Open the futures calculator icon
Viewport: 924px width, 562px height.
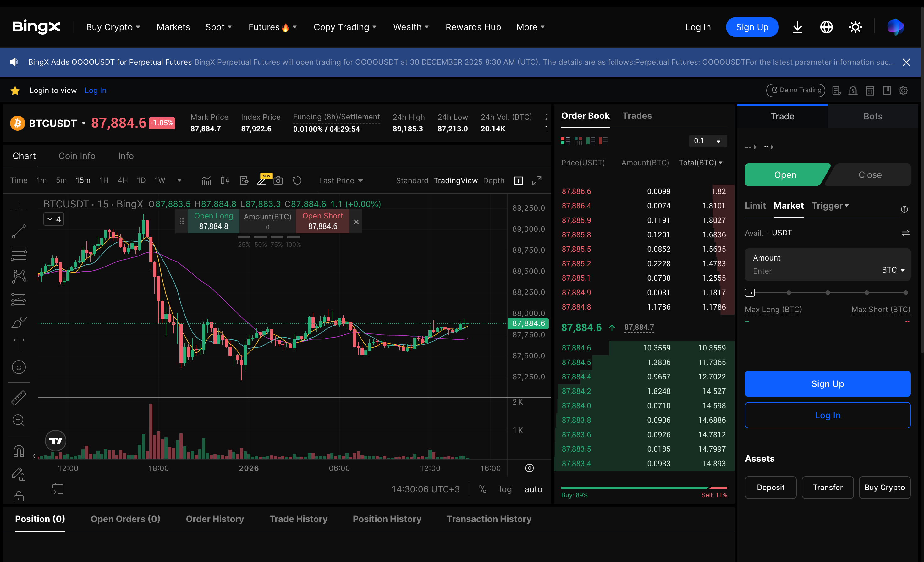click(870, 90)
